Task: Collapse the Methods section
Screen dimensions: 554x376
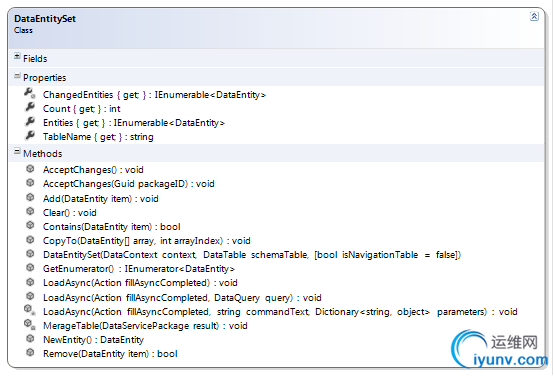Action: click(17, 151)
